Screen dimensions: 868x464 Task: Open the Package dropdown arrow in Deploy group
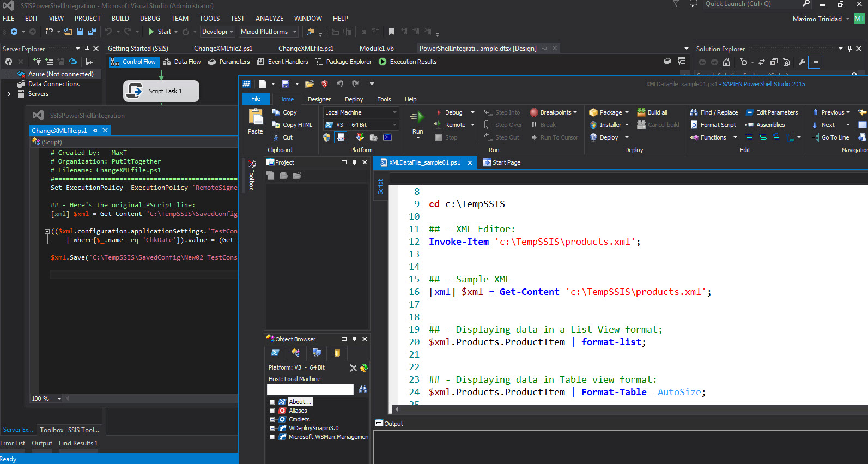pyautogui.click(x=627, y=112)
